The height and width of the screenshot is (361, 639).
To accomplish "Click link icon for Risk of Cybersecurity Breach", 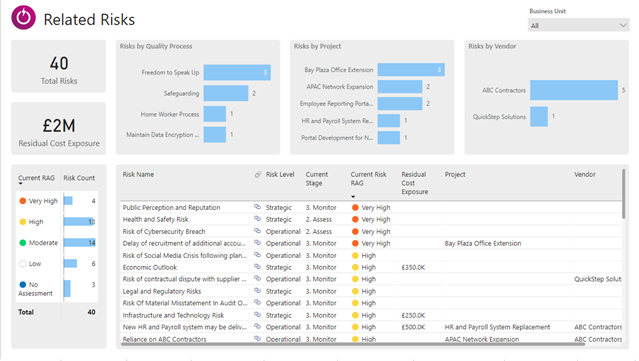I will [x=257, y=231].
